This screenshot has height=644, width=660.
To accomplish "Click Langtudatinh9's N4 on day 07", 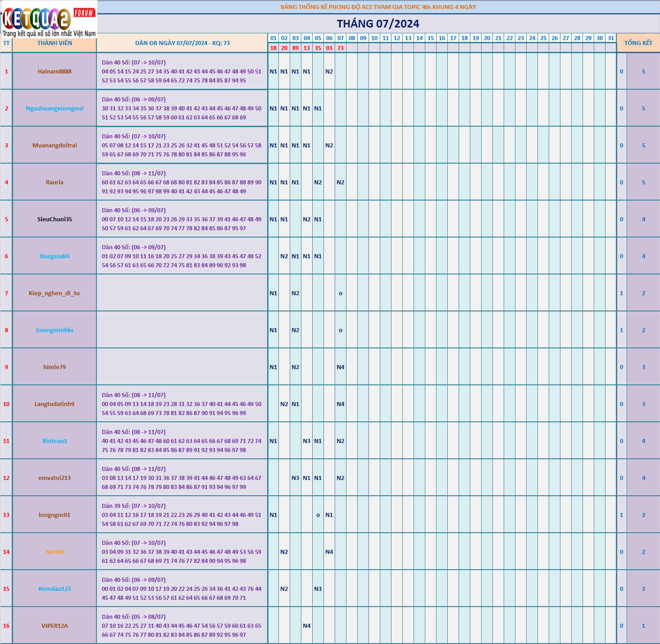I will click(x=341, y=404).
